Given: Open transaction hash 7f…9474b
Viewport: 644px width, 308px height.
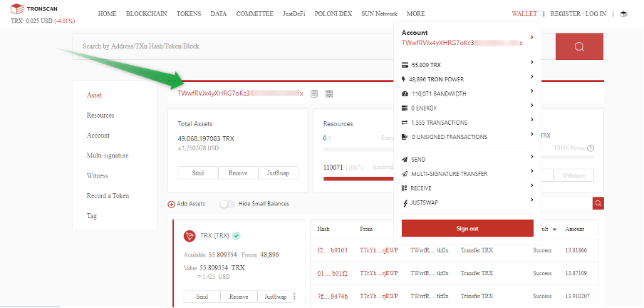Looking at the screenshot, I should [332, 296].
